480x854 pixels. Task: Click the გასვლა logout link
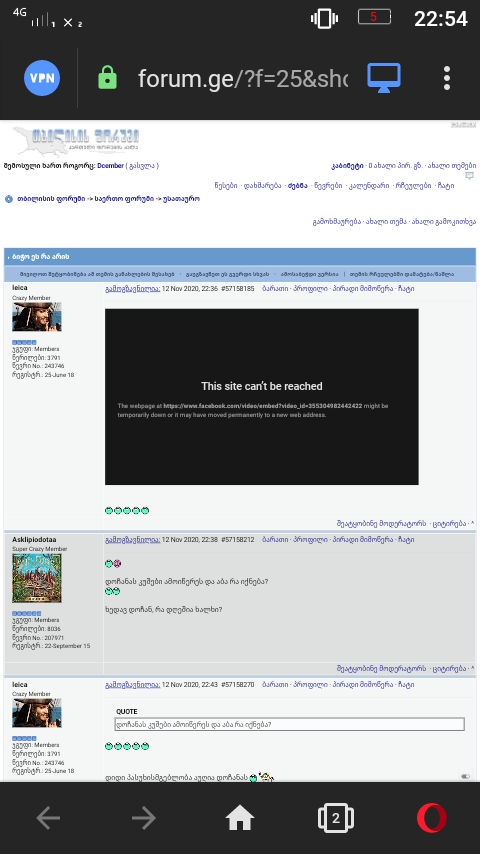click(142, 166)
